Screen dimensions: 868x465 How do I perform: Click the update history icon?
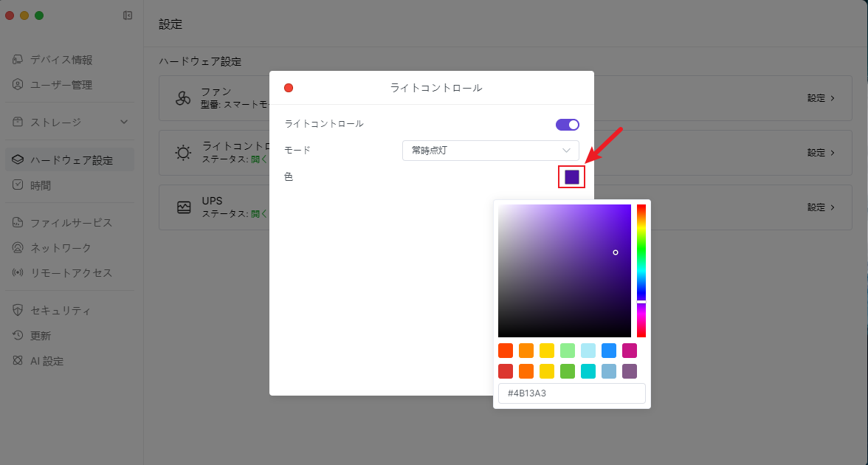tap(18, 336)
